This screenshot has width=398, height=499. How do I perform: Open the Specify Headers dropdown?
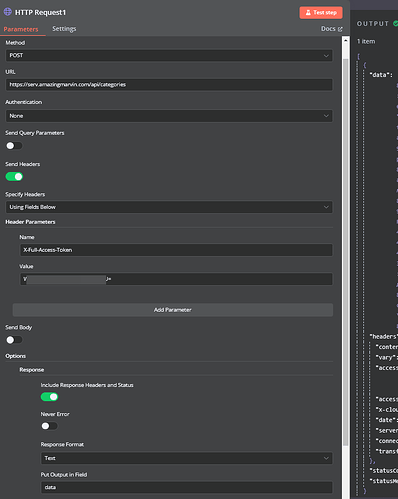[x=169, y=207]
